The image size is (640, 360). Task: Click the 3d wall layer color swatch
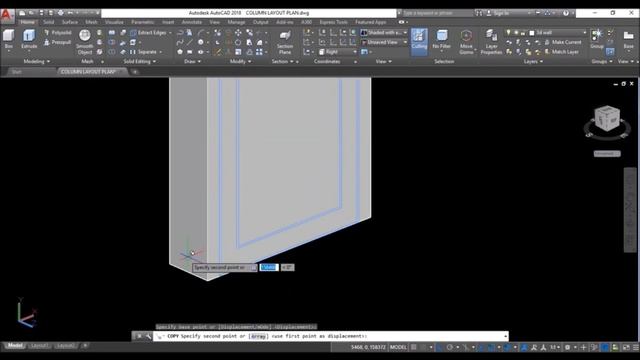coord(531,33)
